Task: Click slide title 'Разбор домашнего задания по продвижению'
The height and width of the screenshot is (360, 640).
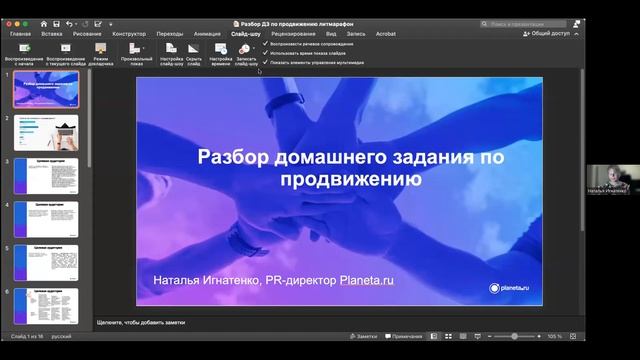Action: 351,168
